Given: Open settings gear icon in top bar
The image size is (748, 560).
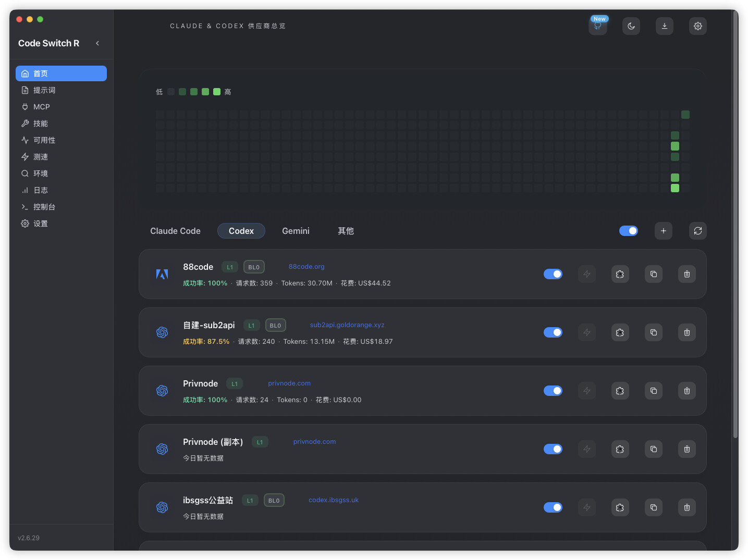Looking at the screenshot, I should (698, 26).
